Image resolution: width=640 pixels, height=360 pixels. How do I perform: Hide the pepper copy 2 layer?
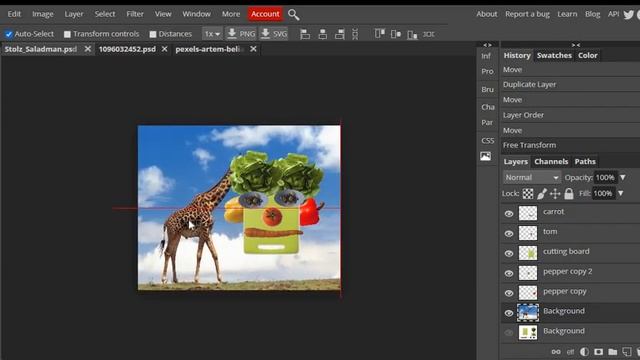(509, 273)
